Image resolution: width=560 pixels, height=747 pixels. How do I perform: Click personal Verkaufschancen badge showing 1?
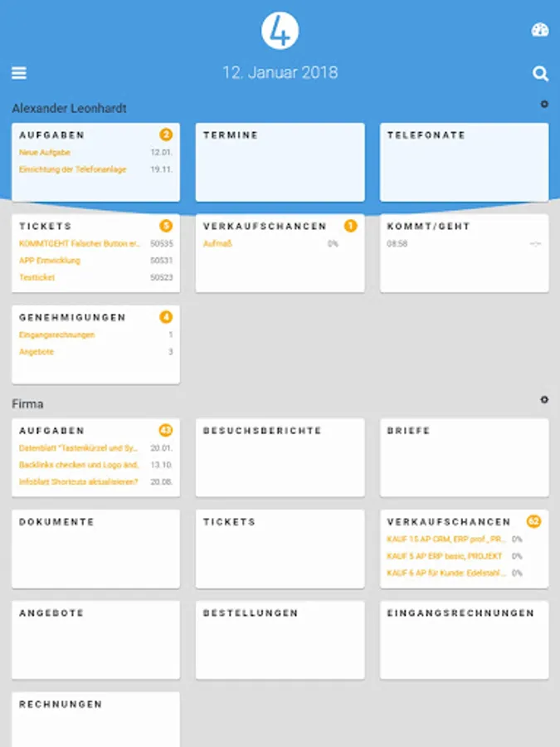click(x=350, y=226)
